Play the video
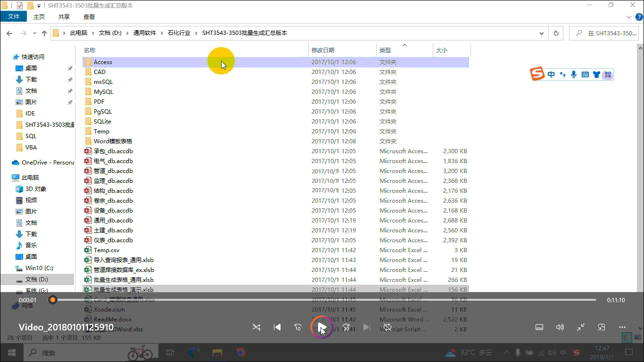Screen dimensions: 644x362 tap(322, 327)
